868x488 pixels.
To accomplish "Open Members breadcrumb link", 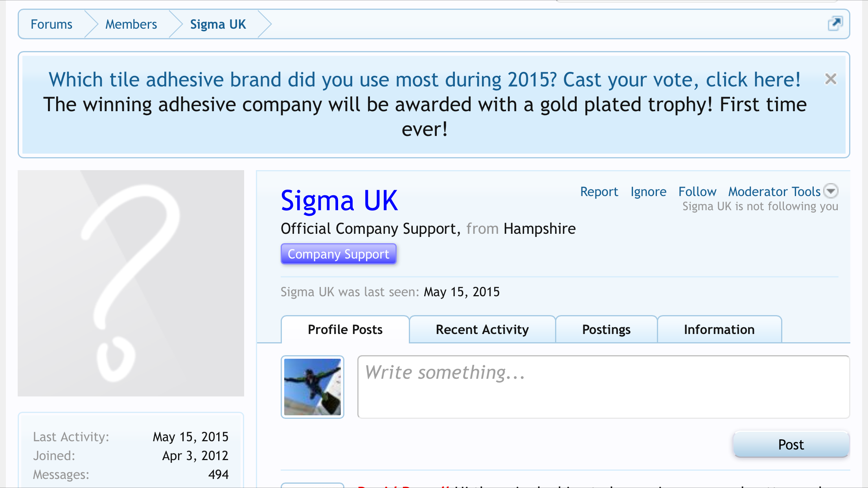I will [131, 24].
